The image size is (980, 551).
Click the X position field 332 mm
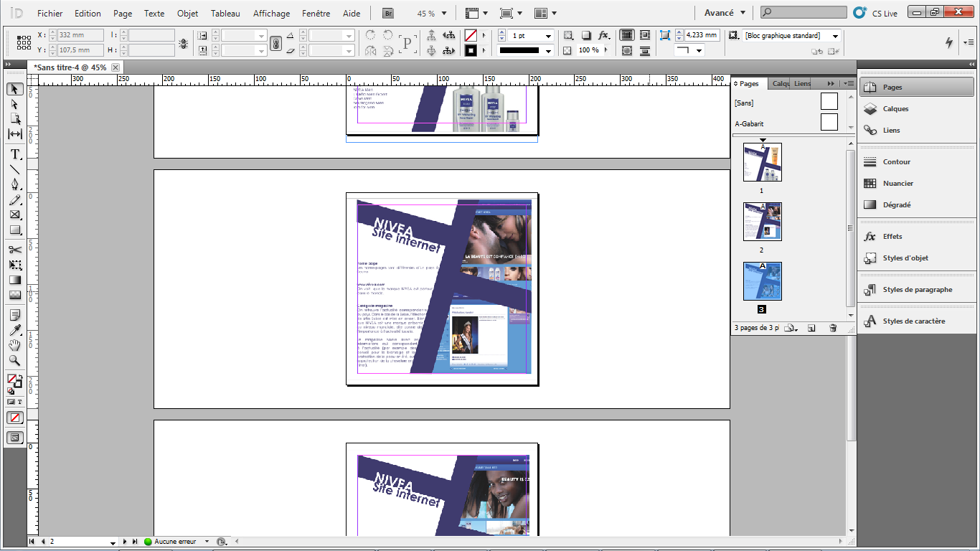(x=80, y=35)
